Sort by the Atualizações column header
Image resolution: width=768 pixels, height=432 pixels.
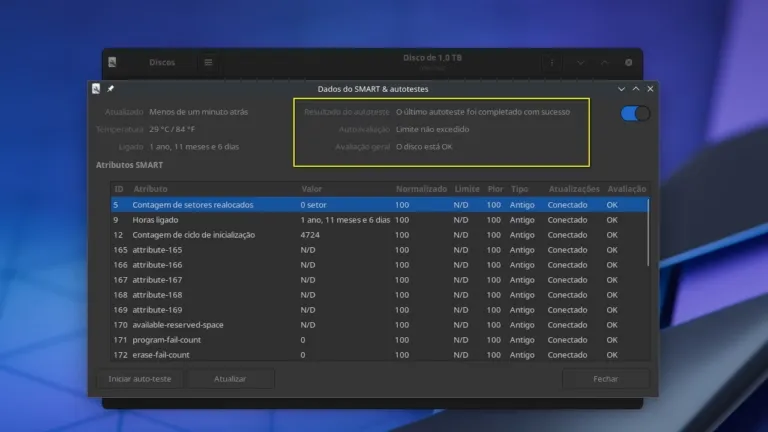pos(574,189)
